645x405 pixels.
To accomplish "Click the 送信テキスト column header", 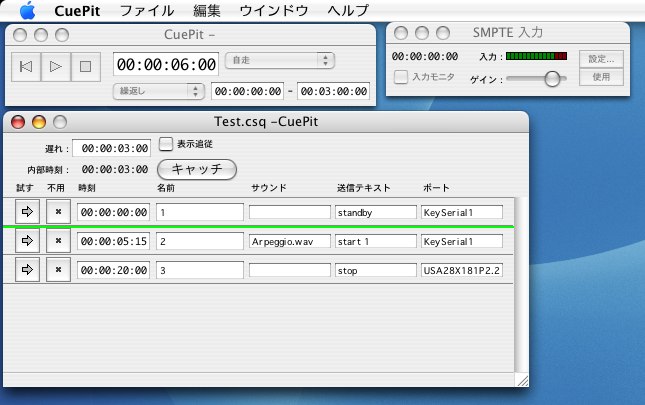I will [x=364, y=188].
